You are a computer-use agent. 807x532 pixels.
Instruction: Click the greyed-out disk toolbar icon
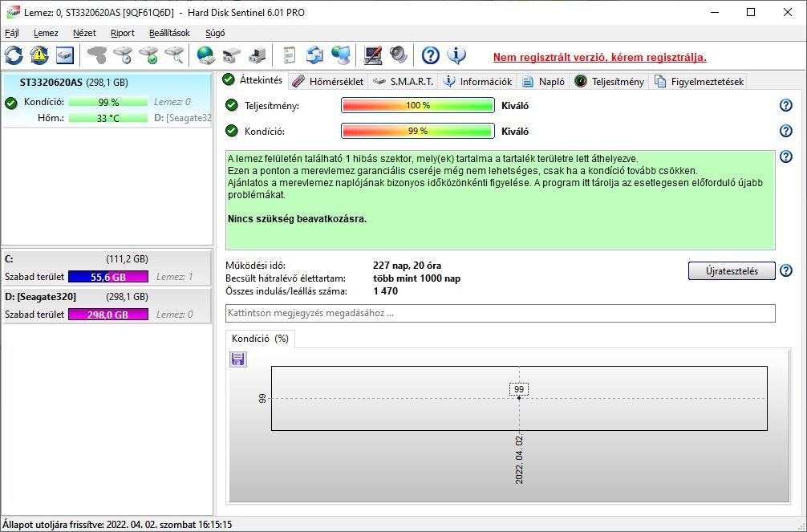click(97, 55)
